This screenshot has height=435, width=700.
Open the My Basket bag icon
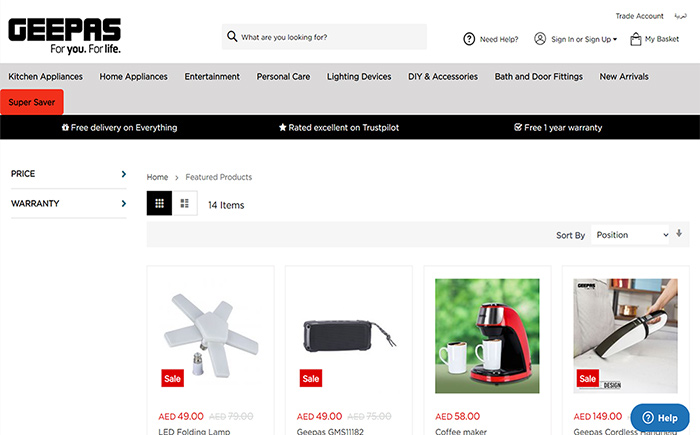pos(635,39)
